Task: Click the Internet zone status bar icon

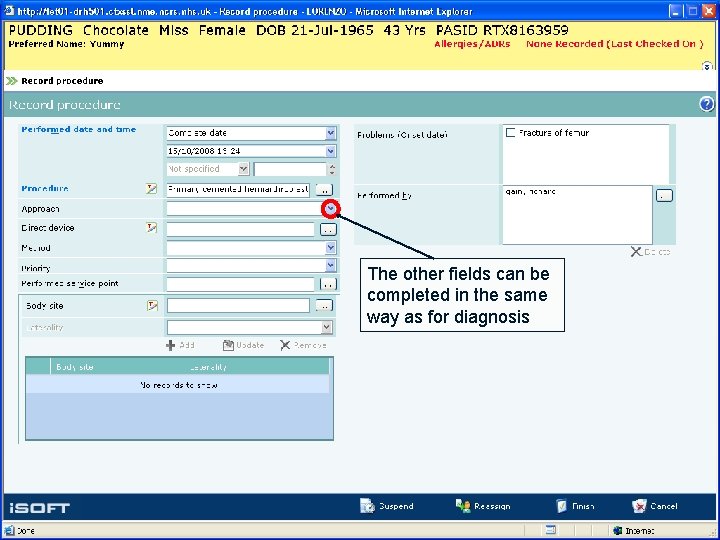Action: (617, 531)
